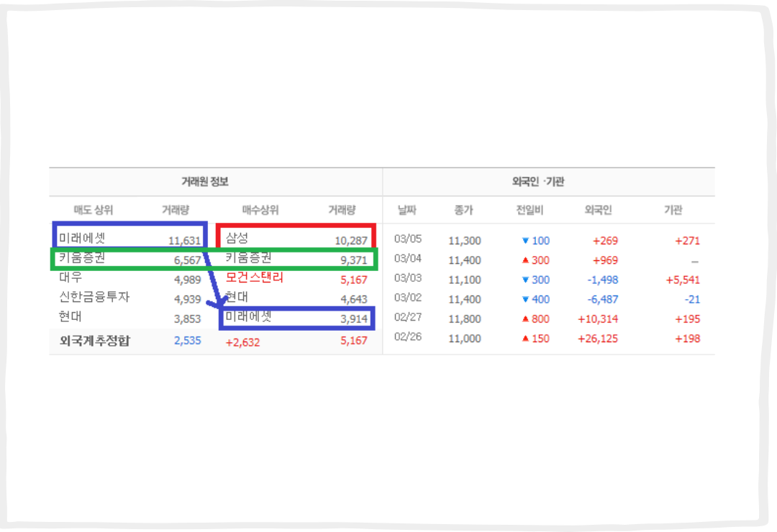Click closing price 11,000
The height and width of the screenshot is (532, 777).
[464, 339]
